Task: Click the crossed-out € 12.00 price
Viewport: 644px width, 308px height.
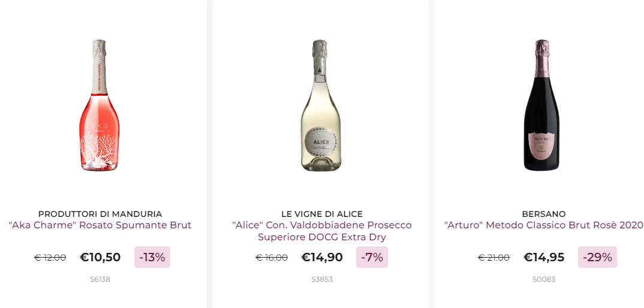Action: point(50,258)
